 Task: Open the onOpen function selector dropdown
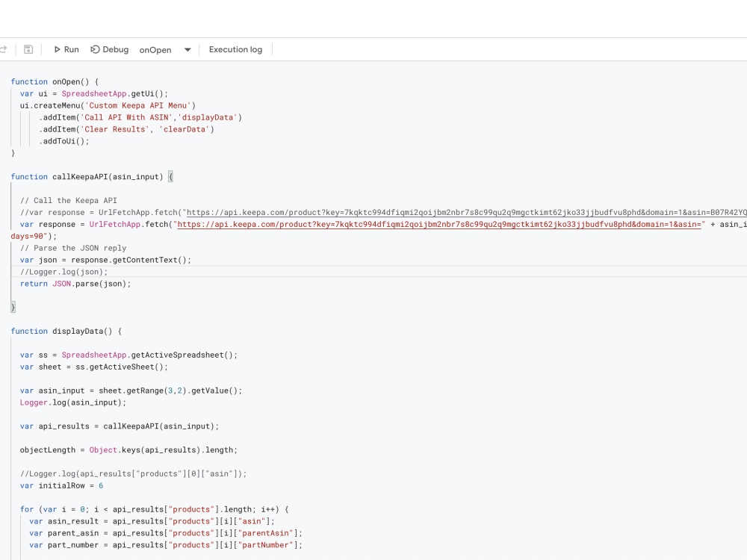click(x=165, y=49)
